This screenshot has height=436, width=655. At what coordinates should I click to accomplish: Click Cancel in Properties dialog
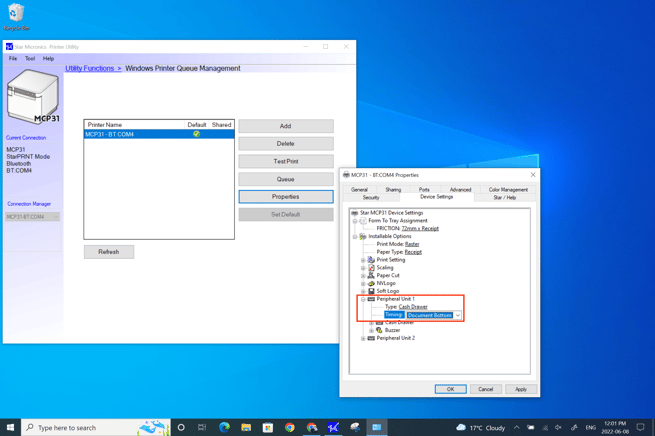(x=485, y=389)
